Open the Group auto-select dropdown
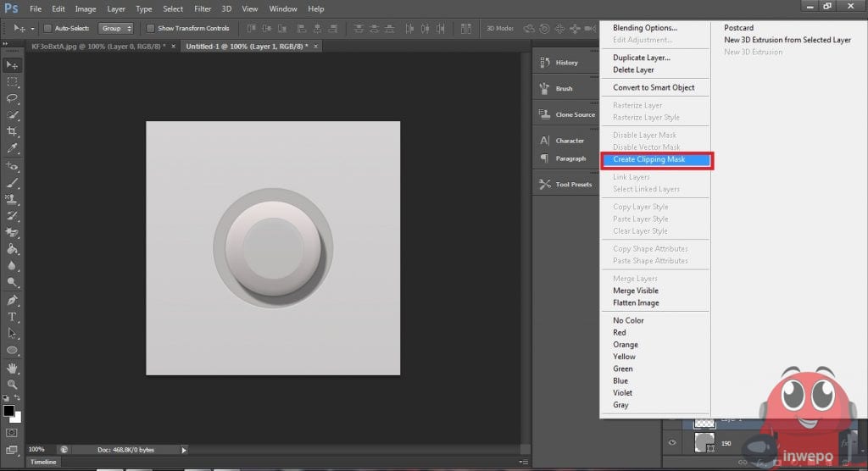 (x=116, y=28)
